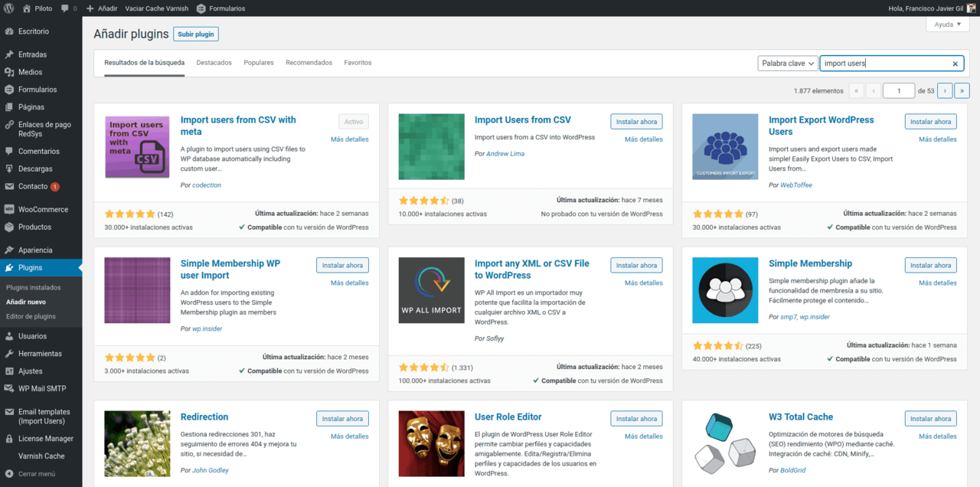Open Varnish Cache in sidebar

pos(41,456)
